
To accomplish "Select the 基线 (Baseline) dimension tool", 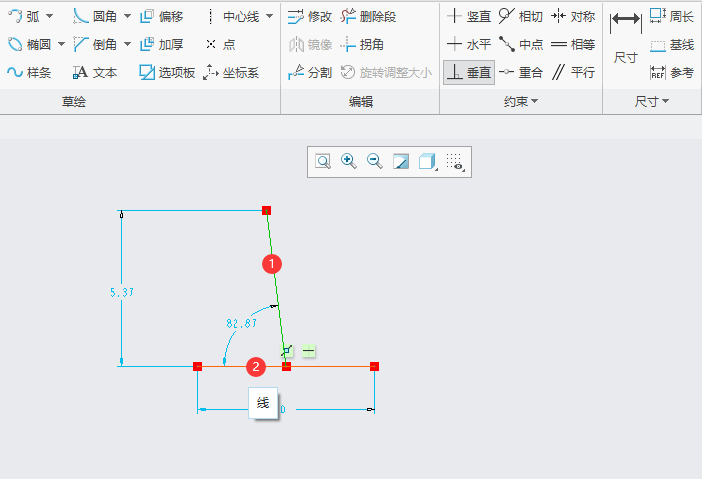I will pyautogui.click(x=672, y=45).
